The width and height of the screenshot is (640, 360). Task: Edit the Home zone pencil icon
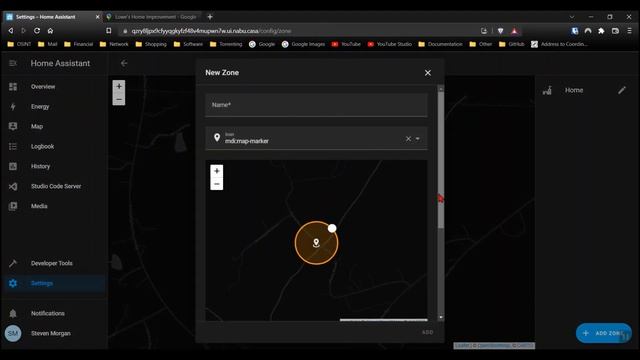click(622, 90)
